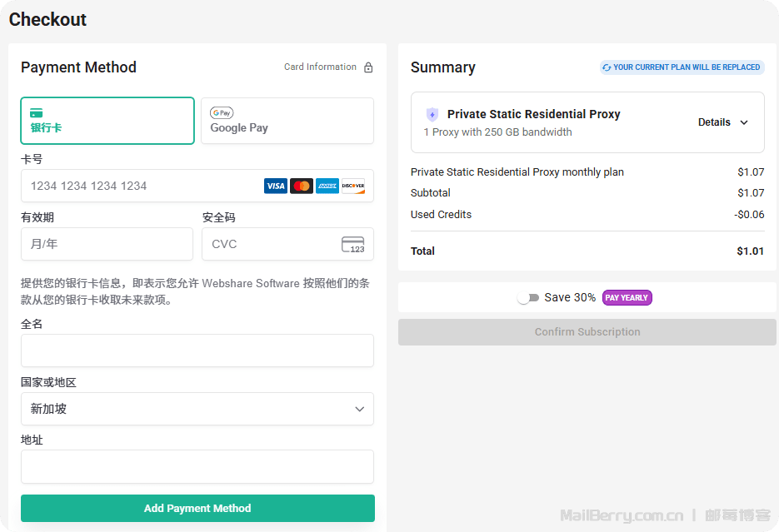Click the Confirm Subscription button
Screen dimensions: 779x532
[587, 332]
